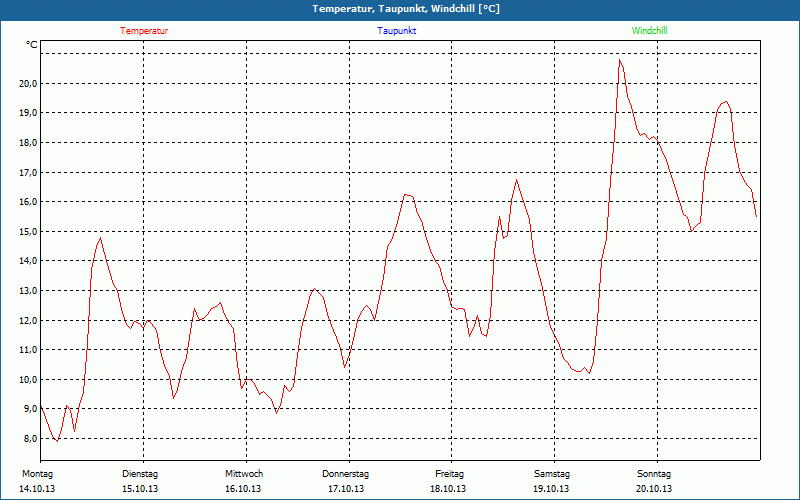Click the Sonntag day label
This screenshot has width=800, height=500.
point(654,474)
